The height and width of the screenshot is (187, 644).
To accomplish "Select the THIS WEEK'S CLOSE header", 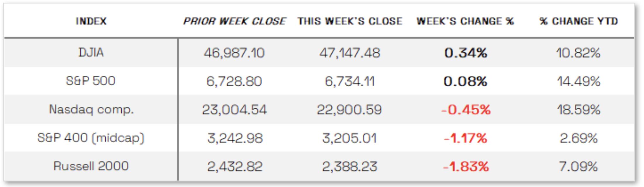I will pyautogui.click(x=350, y=21).
